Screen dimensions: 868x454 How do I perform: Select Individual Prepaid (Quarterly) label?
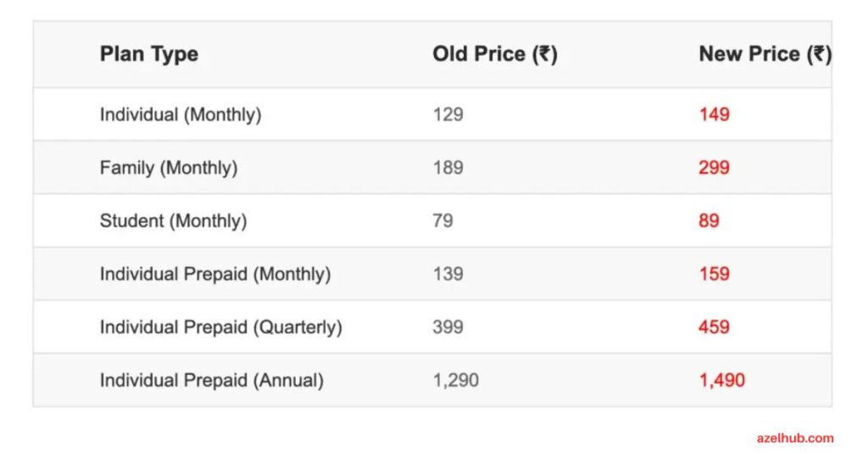(x=221, y=327)
